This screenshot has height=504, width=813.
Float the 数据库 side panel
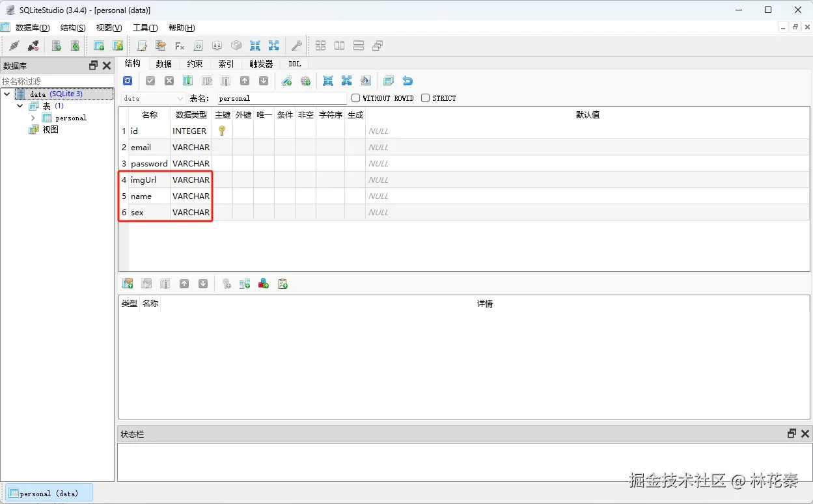point(93,66)
